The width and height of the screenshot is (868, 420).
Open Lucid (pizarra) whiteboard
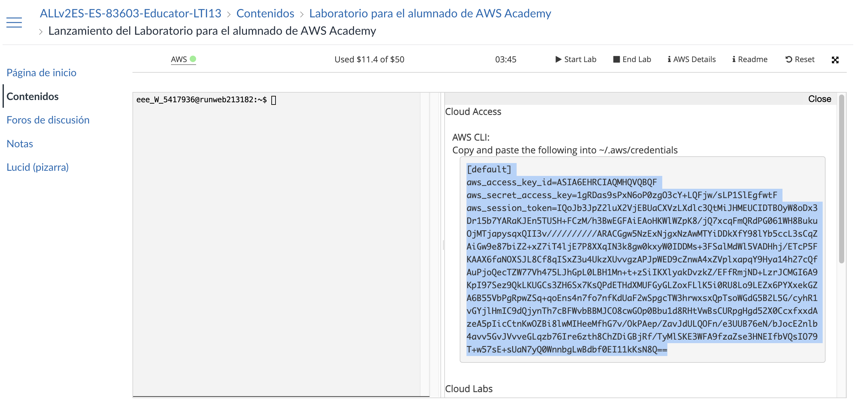click(x=38, y=167)
